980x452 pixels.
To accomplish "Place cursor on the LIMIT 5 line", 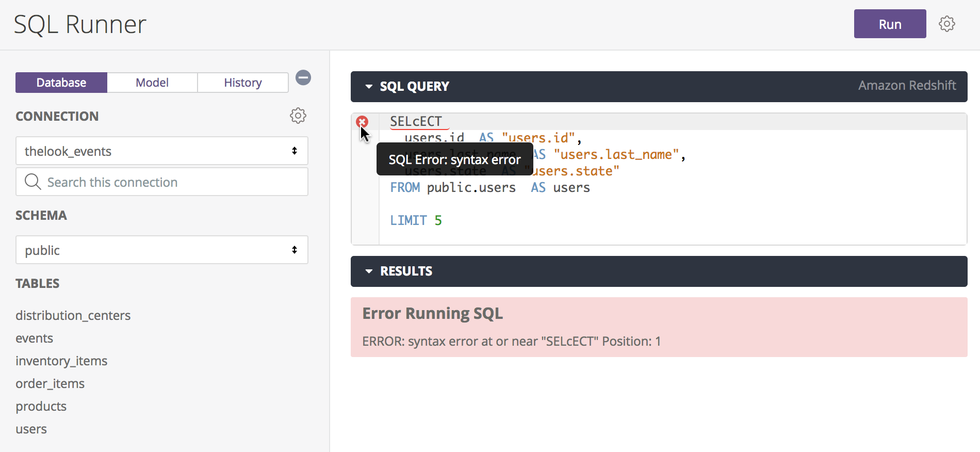I will click(464, 221).
